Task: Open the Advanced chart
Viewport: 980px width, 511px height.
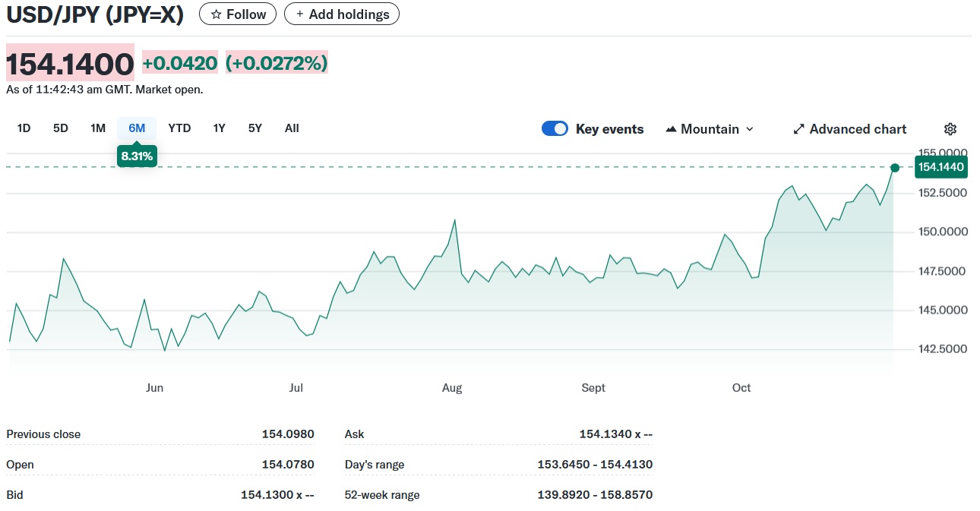Action: (850, 129)
